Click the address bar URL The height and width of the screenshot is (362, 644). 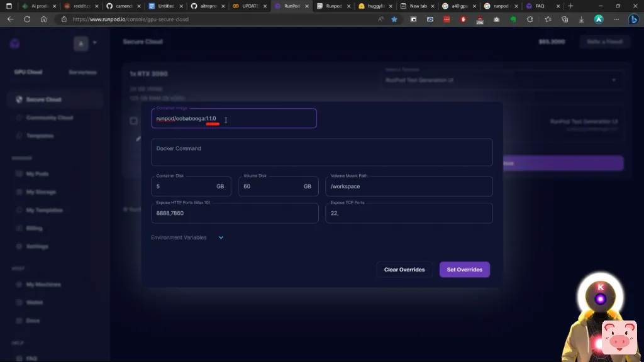tap(131, 19)
